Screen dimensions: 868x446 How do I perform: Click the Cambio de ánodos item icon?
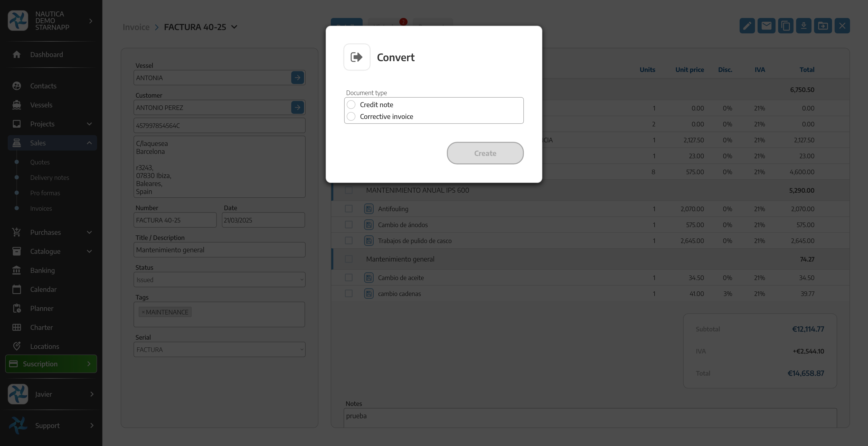(369, 225)
